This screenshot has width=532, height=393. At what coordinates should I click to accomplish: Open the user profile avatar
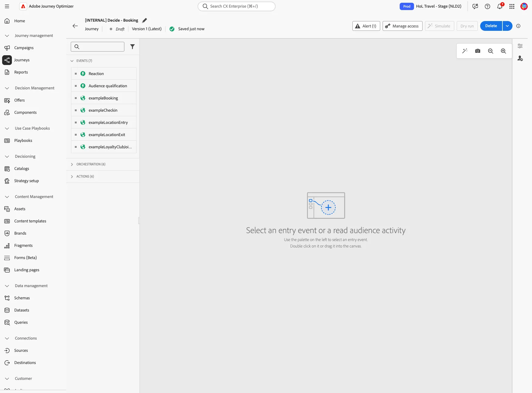click(524, 6)
